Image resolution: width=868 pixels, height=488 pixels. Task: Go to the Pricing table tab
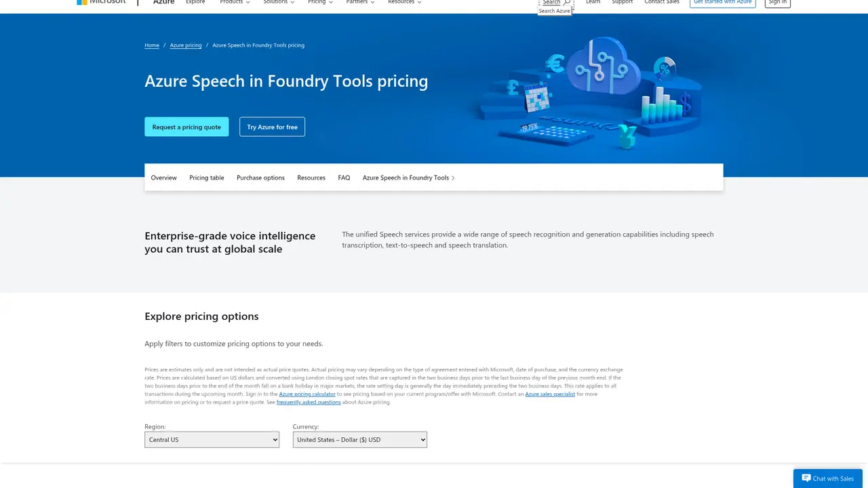(x=207, y=178)
